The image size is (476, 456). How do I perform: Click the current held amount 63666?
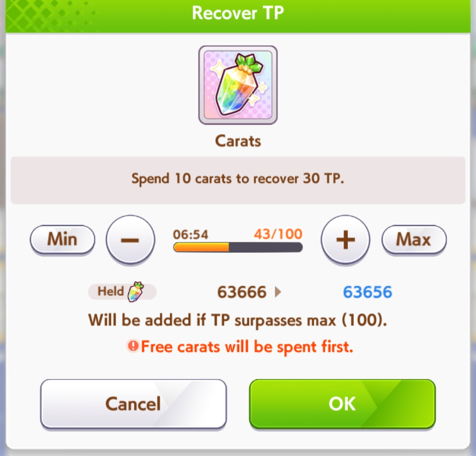click(242, 292)
